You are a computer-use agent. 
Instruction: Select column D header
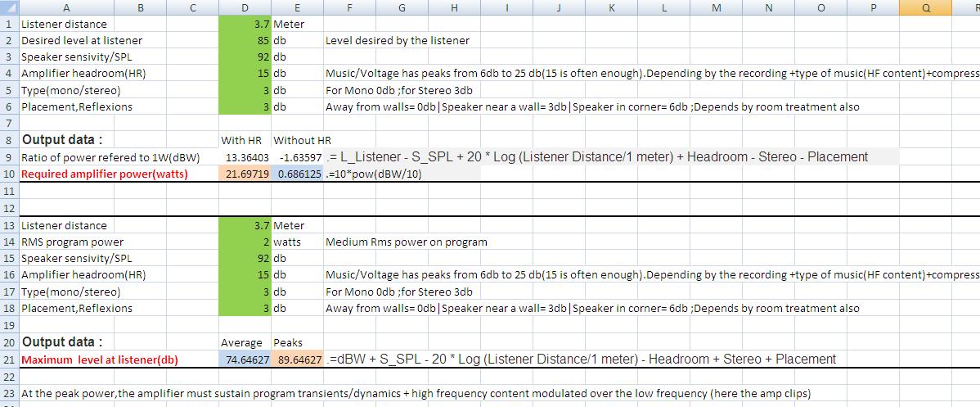pyautogui.click(x=245, y=7)
